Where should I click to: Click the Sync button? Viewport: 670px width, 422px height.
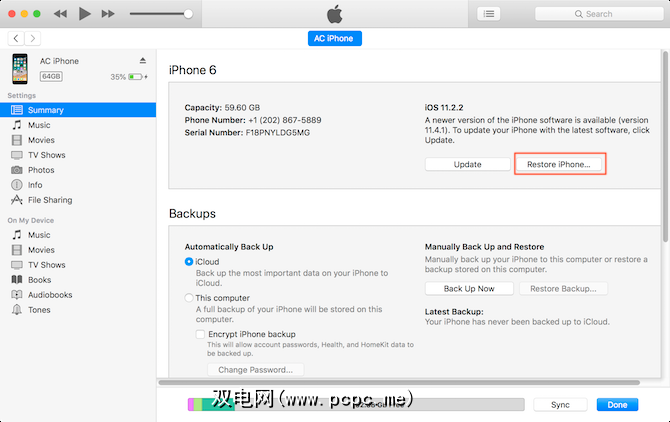click(560, 404)
